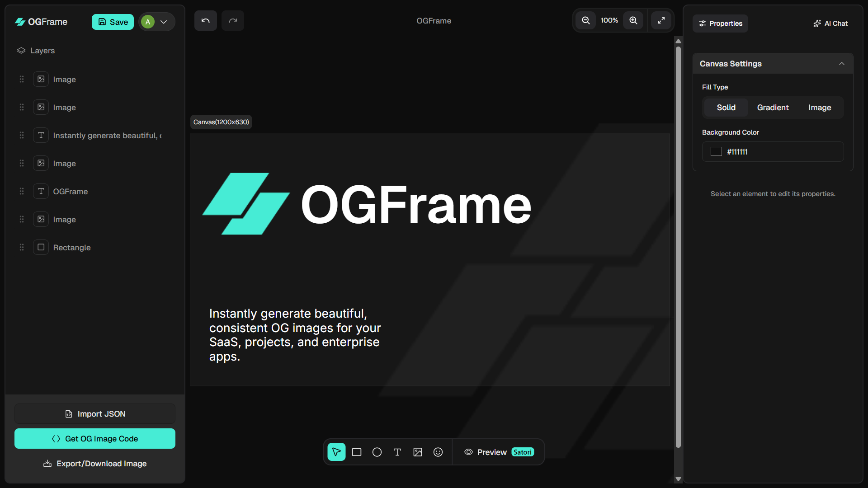Zoom out using the magnifier minus icon
Screen dimensions: 868x488
[x=585, y=20]
